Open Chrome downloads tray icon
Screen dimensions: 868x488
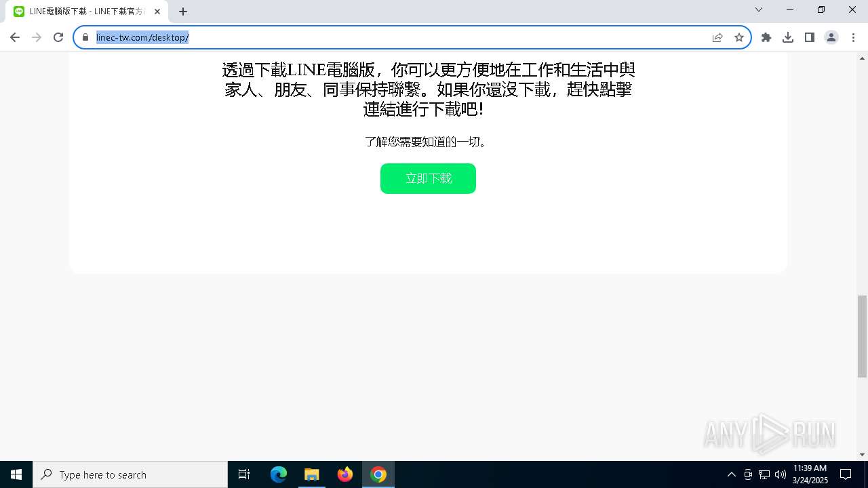point(788,37)
